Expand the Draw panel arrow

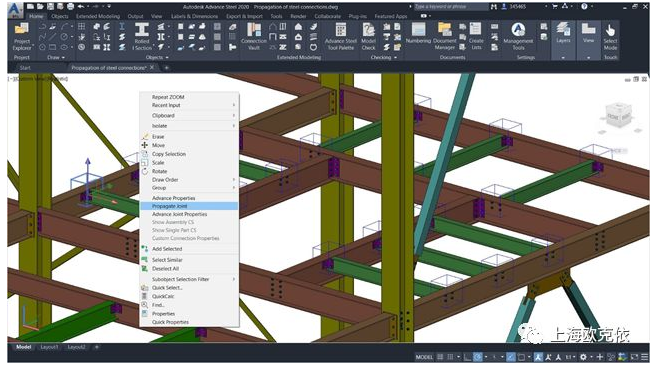(63, 57)
